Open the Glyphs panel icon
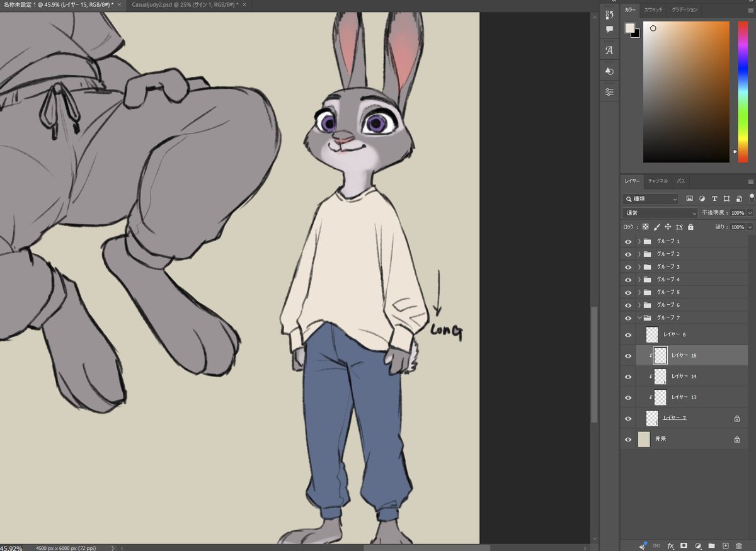Image resolution: width=756 pixels, height=551 pixels. (609, 50)
